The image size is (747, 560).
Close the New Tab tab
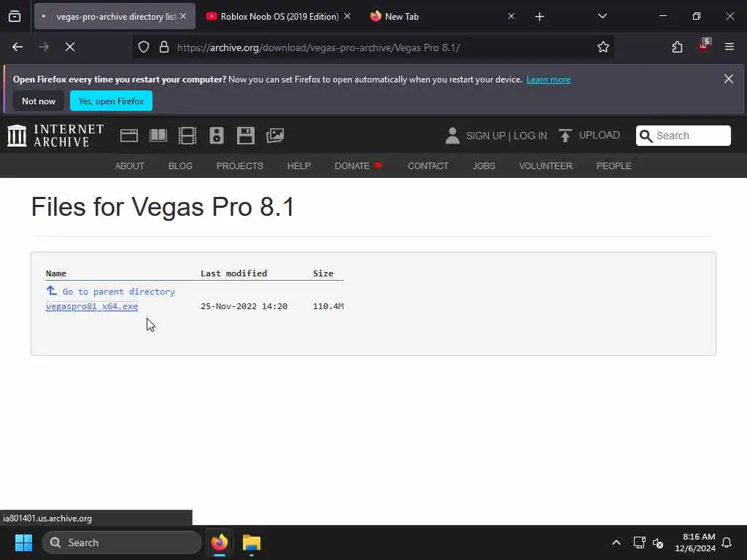click(511, 17)
